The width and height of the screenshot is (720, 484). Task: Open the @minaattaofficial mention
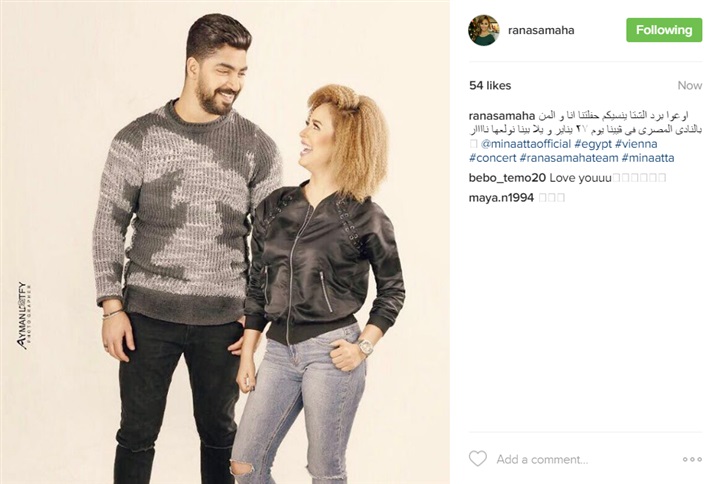tap(525, 144)
